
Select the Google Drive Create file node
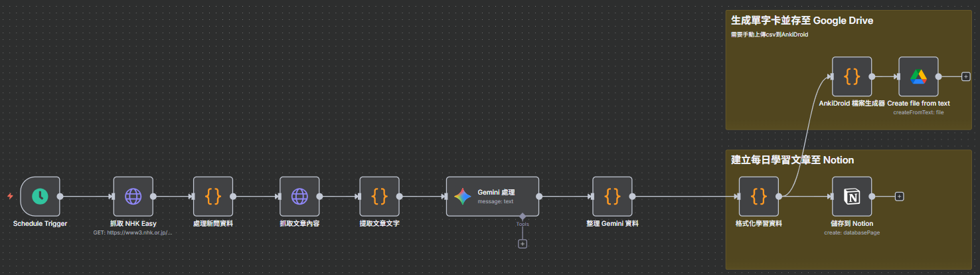918,76
